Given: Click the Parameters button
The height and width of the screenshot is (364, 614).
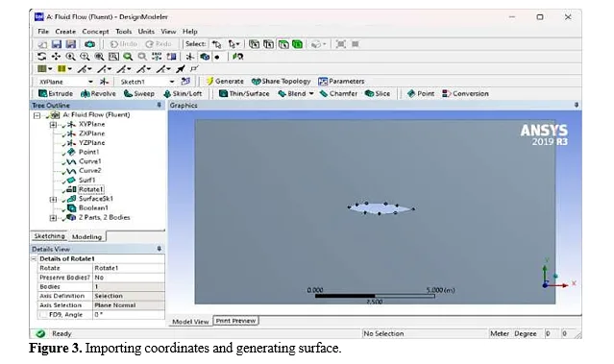Looking at the screenshot, I should point(341,82).
